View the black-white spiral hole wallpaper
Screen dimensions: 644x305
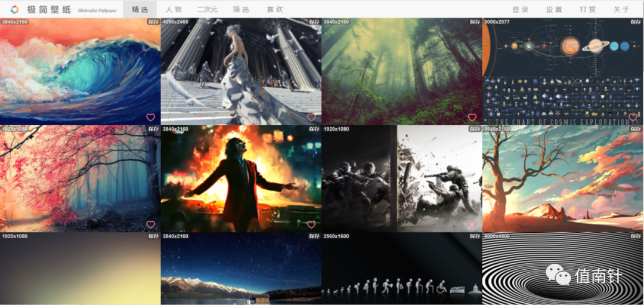coord(563,269)
